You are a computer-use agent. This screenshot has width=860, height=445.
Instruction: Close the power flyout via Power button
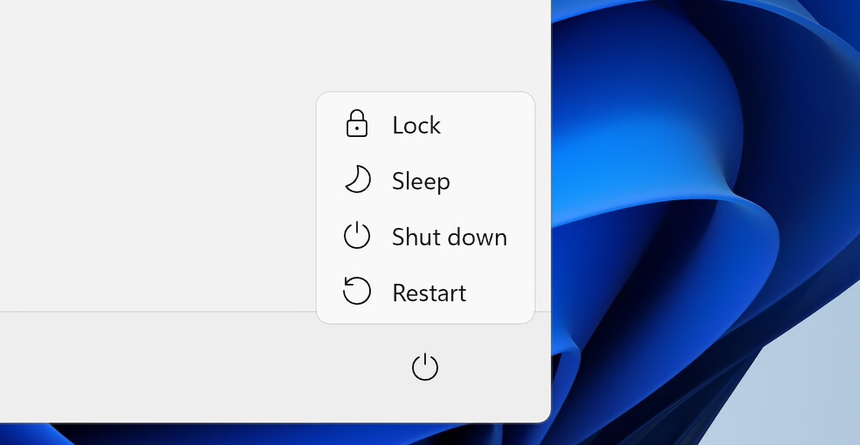[x=425, y=367]
